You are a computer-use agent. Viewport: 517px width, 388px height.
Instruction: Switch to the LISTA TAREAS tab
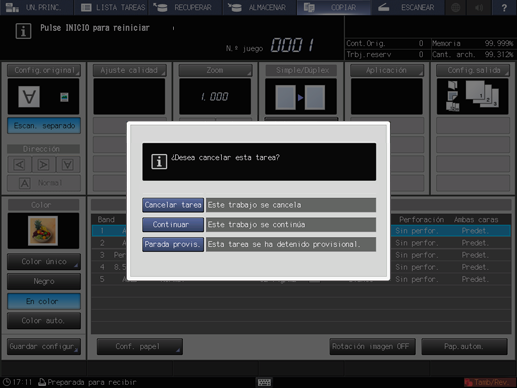coord(111,7)
